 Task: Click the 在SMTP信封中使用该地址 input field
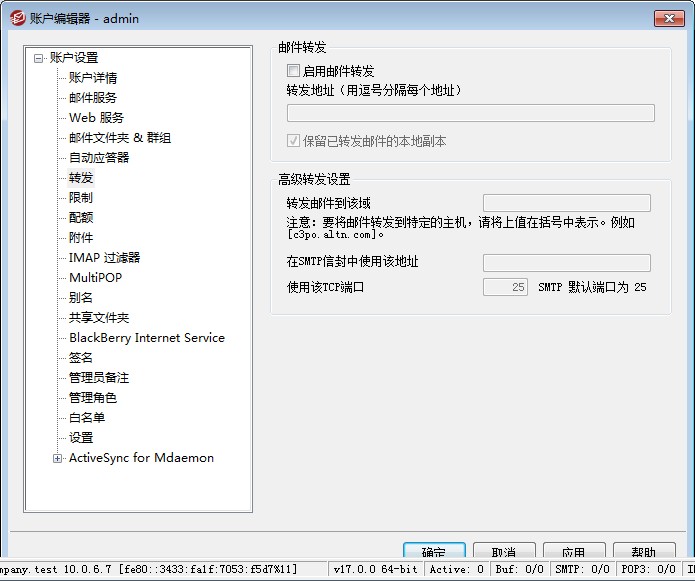pos(566,262)
